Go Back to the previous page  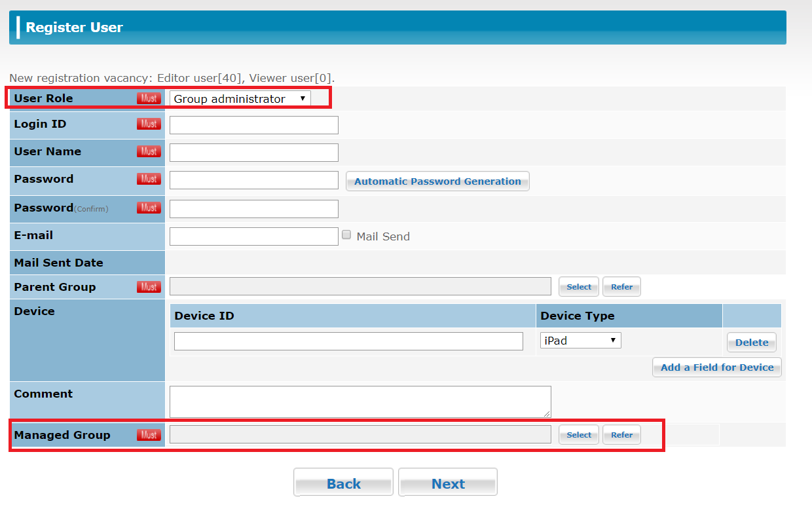pyautogui.click(x=343, y=483)
